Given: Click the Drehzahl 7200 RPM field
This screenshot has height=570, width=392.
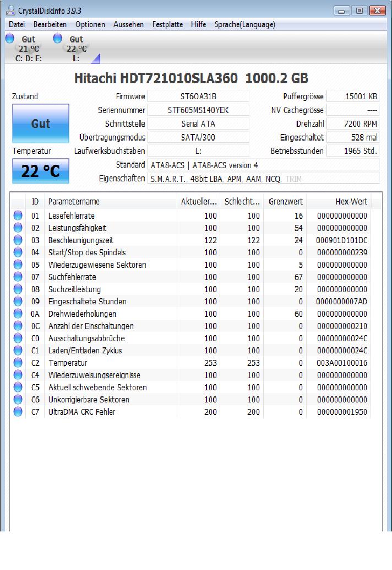Looking at the screenshot, I should tap(353, 124).
